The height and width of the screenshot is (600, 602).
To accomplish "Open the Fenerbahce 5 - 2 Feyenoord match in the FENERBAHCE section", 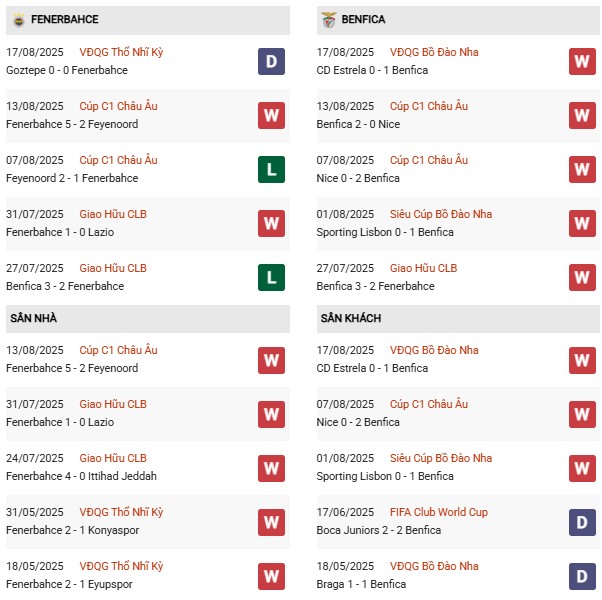I will tap(72, 124).
